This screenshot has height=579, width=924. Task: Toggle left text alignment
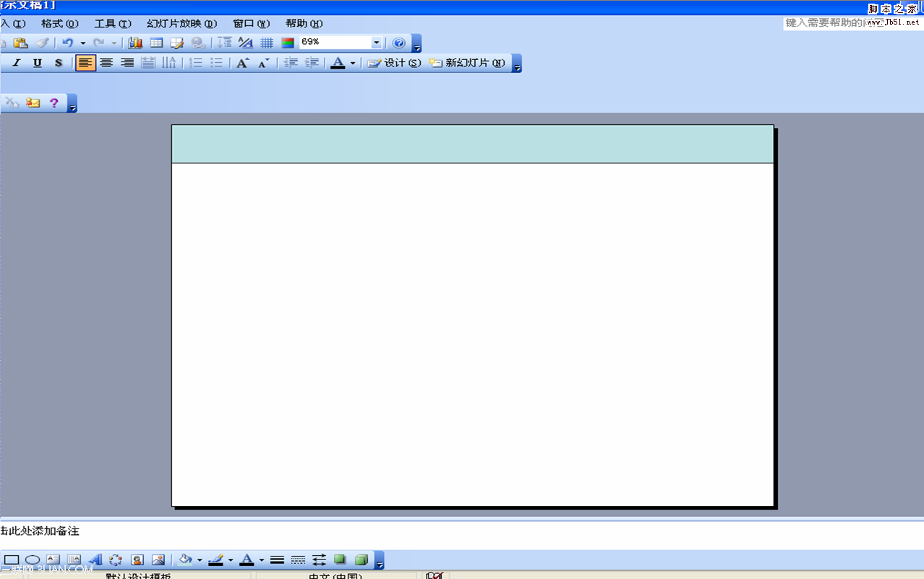pos(85,64)
